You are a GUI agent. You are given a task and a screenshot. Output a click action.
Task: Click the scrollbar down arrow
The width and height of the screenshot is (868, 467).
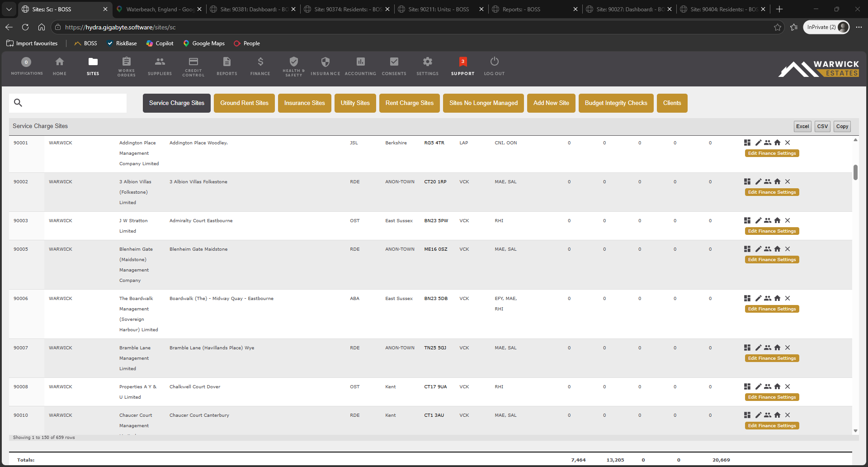click(x=855, y=431)
